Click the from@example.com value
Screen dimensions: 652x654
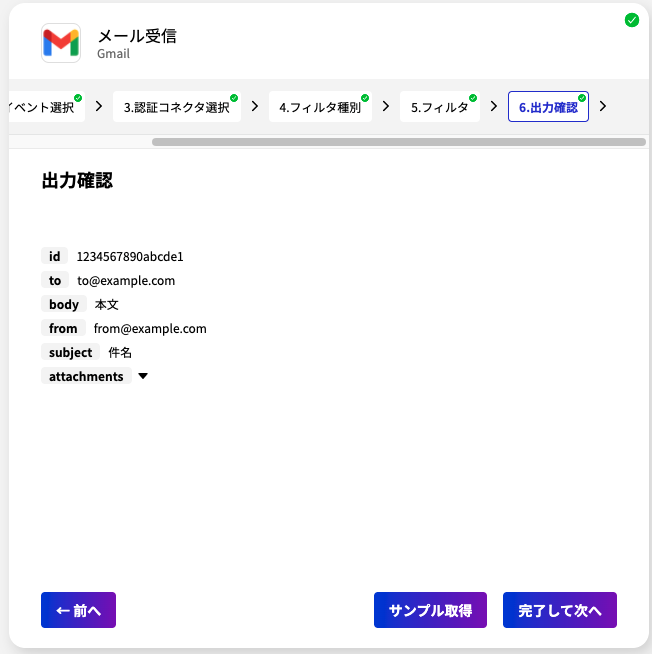150,328
